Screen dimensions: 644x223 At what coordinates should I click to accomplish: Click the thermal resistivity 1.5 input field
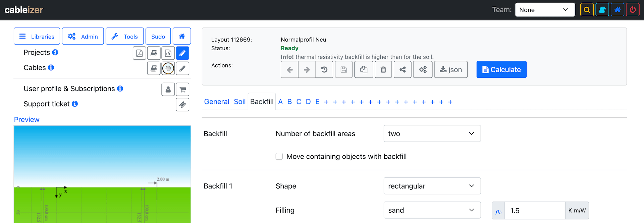535,211
